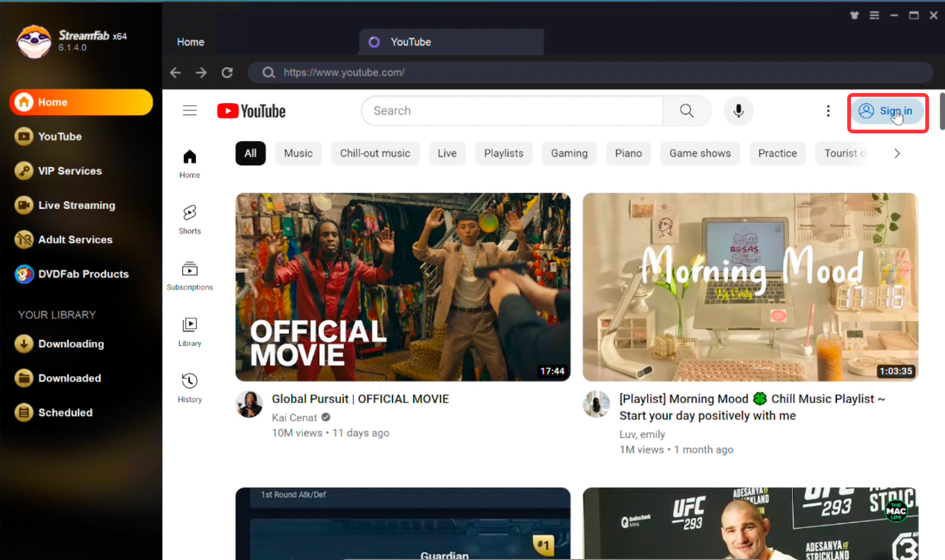This screenshot has width=945, height=560.
Task: Open the Morning Mood video thumbnail
Action: pos(750,287)
